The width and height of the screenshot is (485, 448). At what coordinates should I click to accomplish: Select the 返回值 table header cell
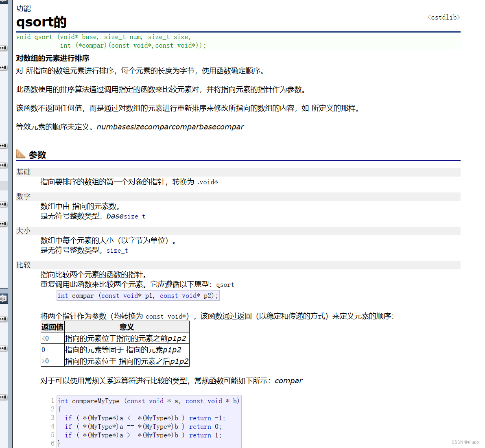pyautogui.click(x=52, y=326)
